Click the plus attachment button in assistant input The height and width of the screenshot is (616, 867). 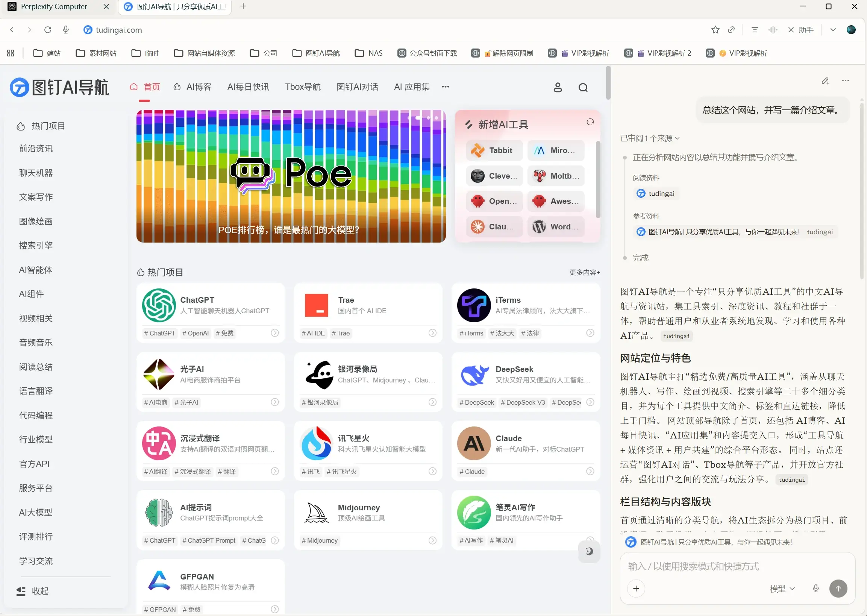click(x=636, y=588)
